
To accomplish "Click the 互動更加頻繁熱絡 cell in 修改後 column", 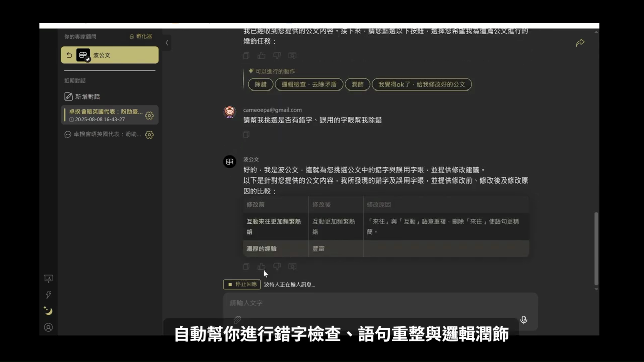I will (336, 227).
